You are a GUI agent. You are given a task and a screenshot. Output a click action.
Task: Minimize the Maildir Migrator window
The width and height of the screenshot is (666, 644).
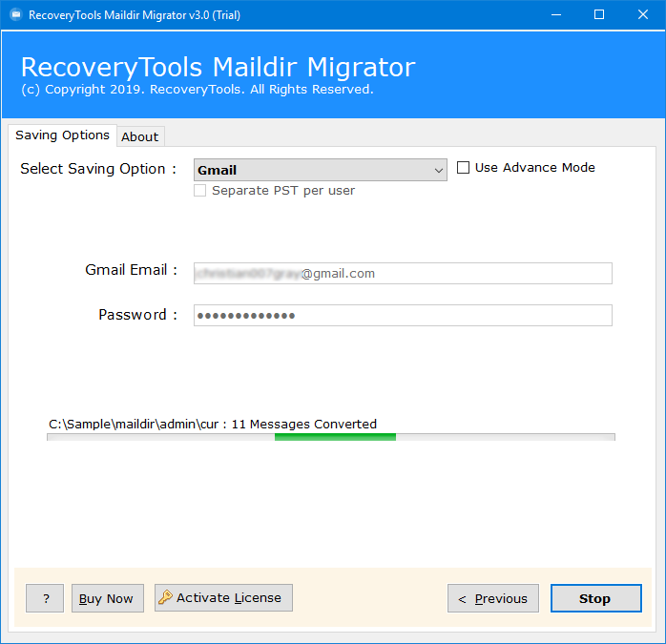(x=556, y=15)
